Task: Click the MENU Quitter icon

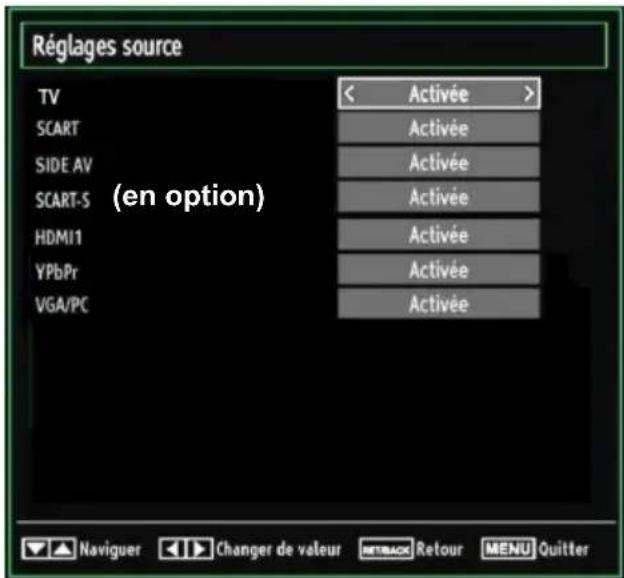Action: [x=508, y=549]
